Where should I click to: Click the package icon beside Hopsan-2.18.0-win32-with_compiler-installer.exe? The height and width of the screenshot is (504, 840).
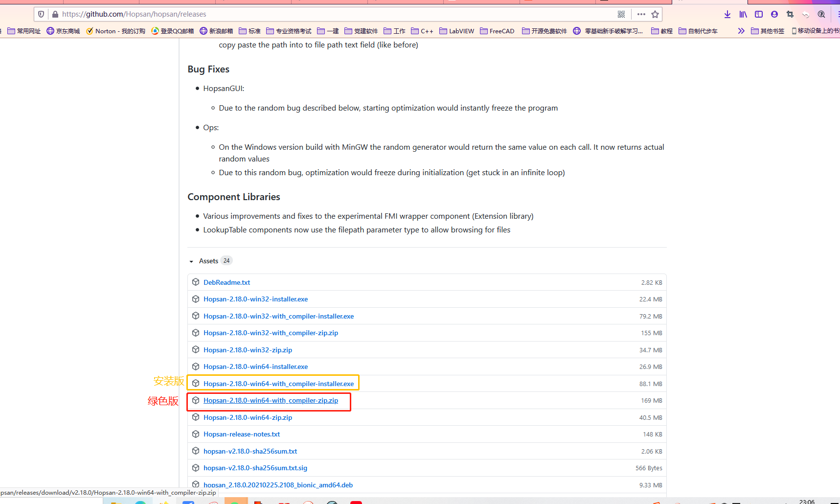(196, 316)
